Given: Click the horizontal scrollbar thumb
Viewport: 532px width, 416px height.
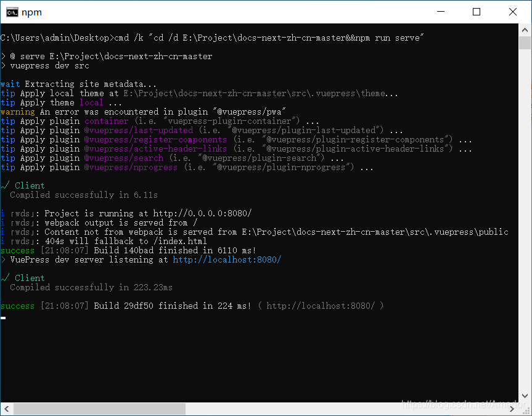Looking at the screenshot, I should pyautogui.click(x=99, y=409).
